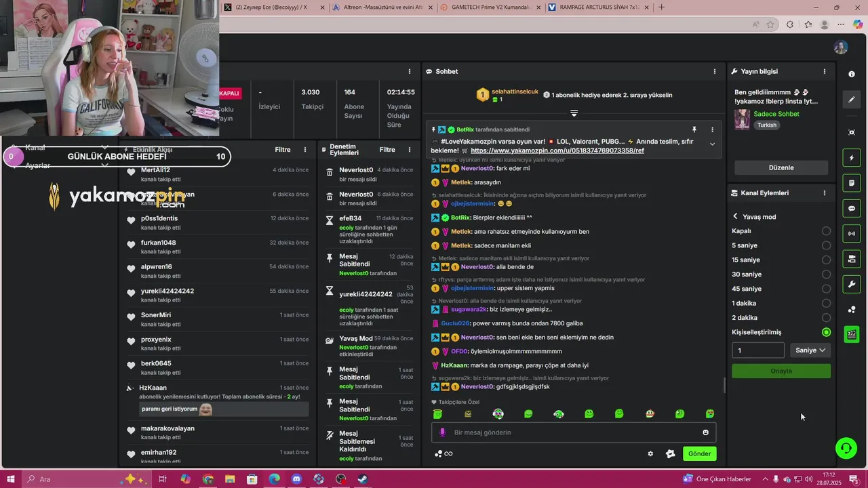Click the Bir mesaj gönderin input field

click(574, 432)
